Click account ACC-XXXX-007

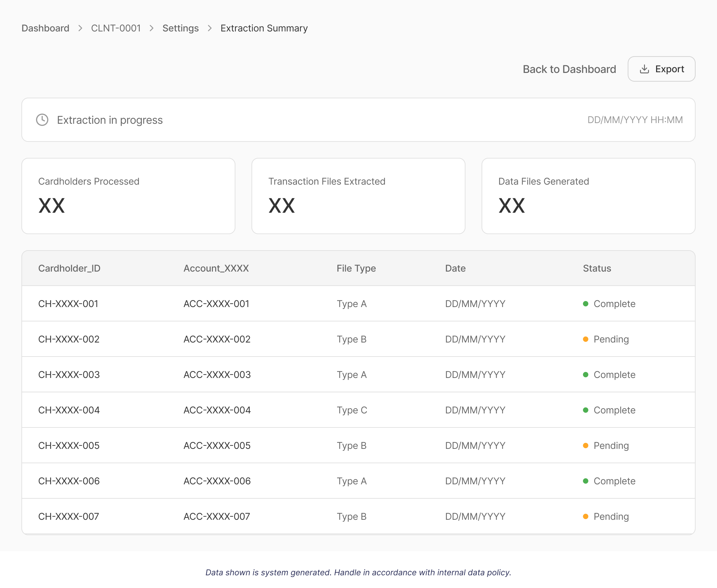[x=217, y=516]
